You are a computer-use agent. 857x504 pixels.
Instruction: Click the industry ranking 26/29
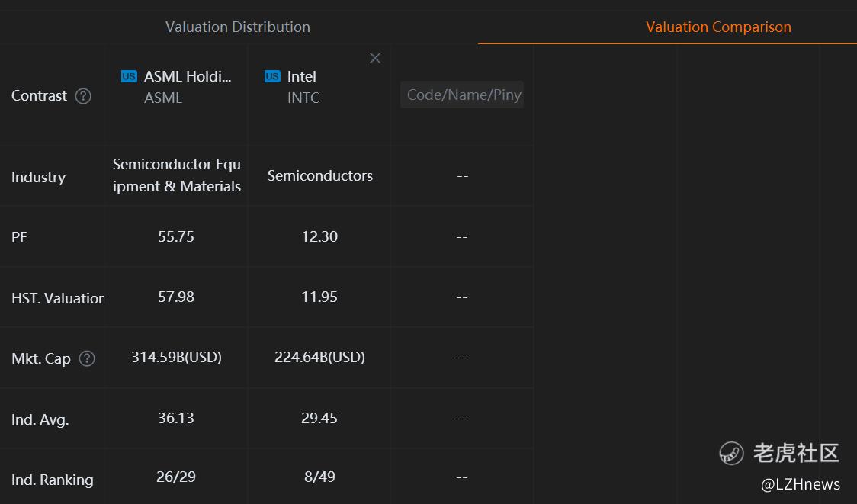click(176, 477)
